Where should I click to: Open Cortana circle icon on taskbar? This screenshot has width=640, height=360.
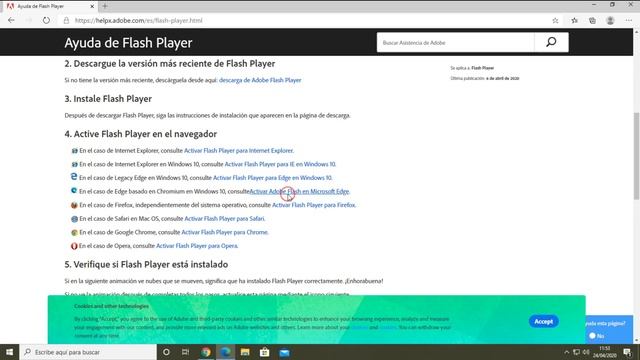click(x=166, y=352)
